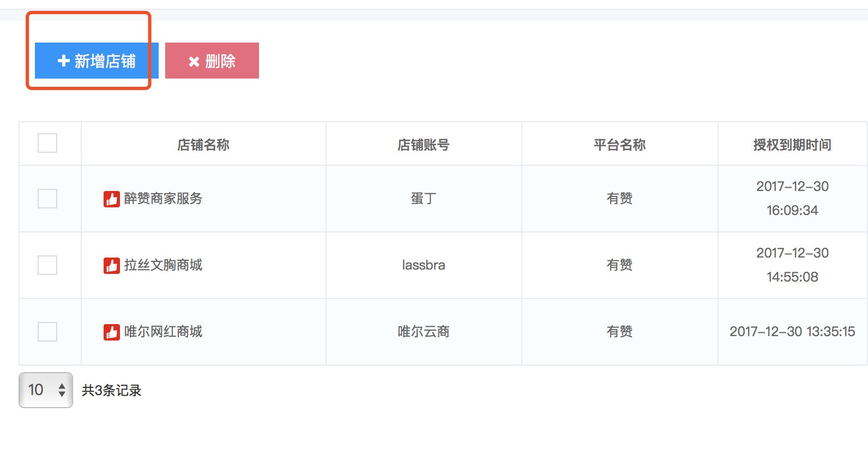Image resolution: width=868 pixels, height=466 pixels.
Task: Click the 平台名称 column header
Action: pyautogui.click(x=620, y=145)
